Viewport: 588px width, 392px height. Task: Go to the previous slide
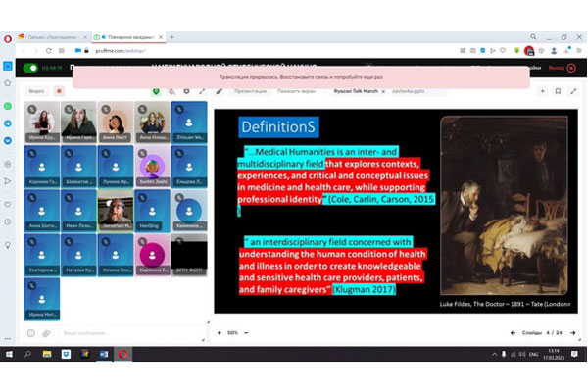[514, 332]
